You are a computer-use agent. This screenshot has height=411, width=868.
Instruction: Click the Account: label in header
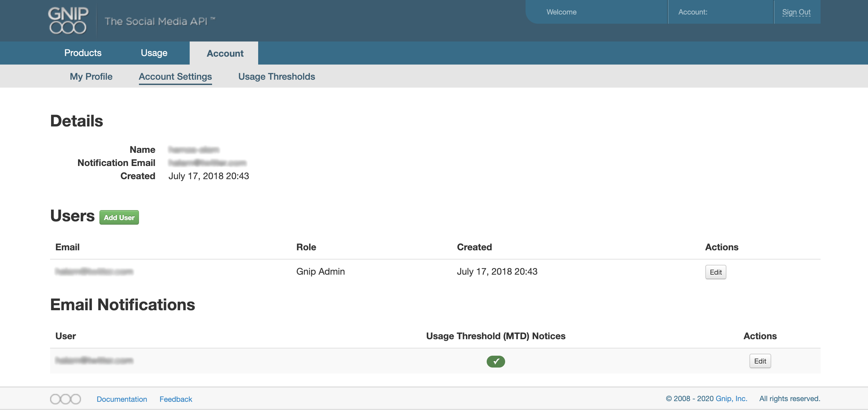[x=692, y=12]
